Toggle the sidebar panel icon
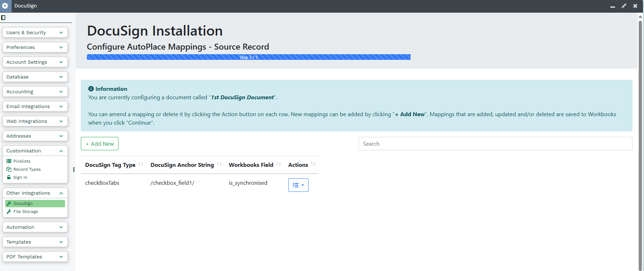Screen dimensions: 644x271 pos(3,18)
